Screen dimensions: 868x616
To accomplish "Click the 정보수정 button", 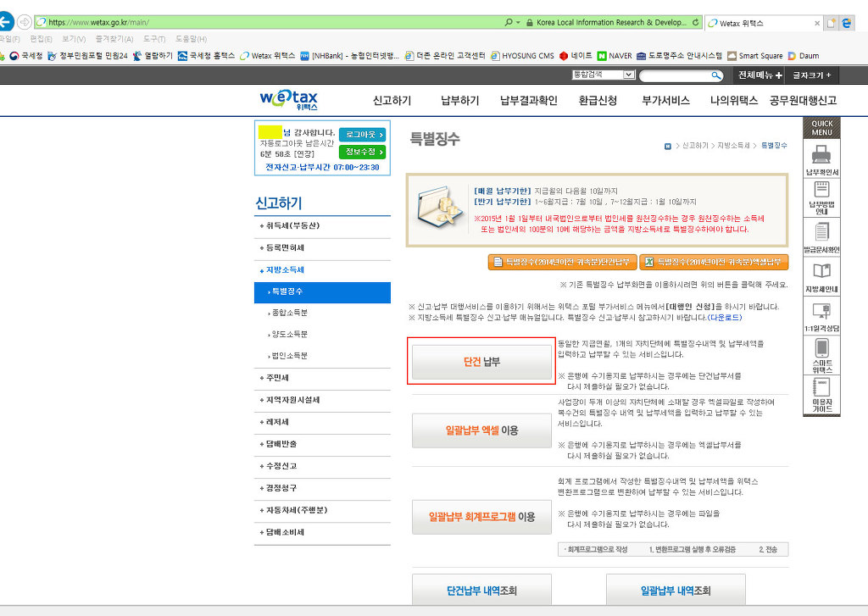I will pyautogui.click(x=363, y=153).
